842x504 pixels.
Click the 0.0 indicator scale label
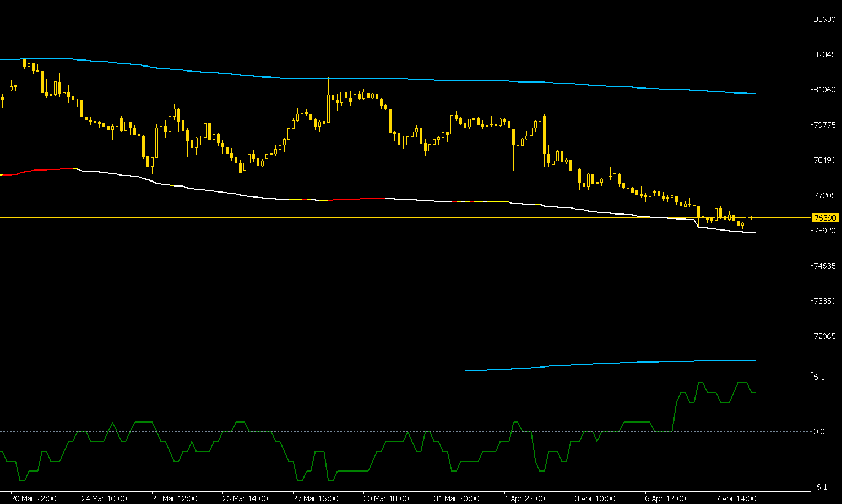click(819, 431)
